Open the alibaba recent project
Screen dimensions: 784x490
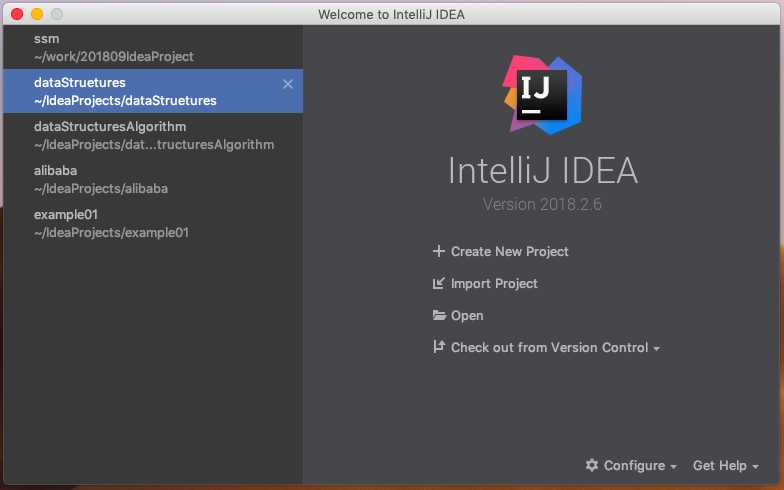pyautogui.click(x=152, y=179)
